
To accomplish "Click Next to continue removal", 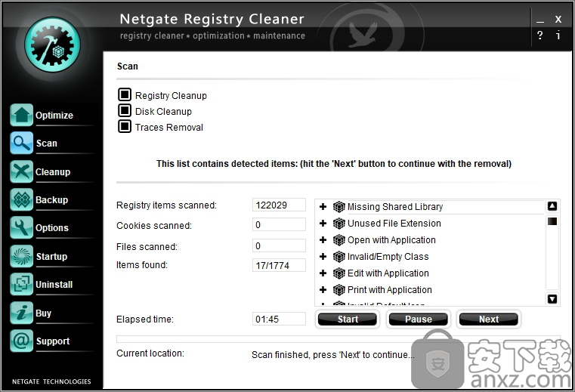I will pos(488,319).
